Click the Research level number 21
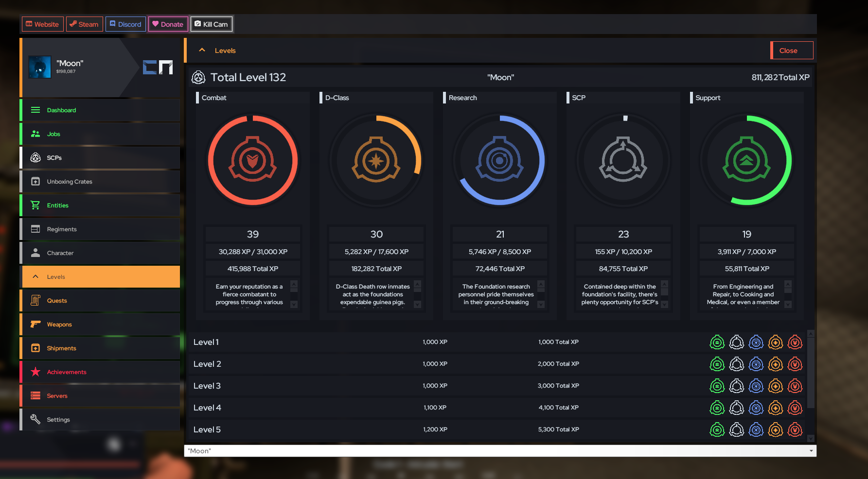The width and height of the screenshot is (868, 479). click(x=500, y=234)
